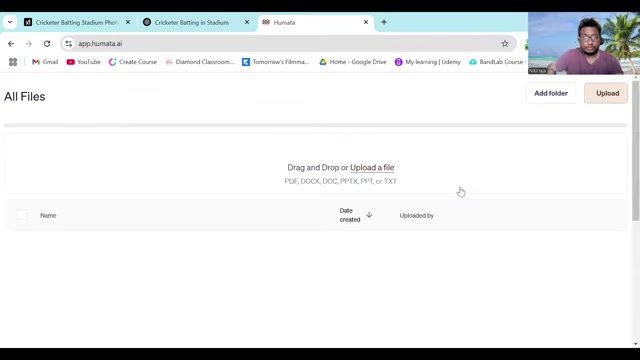Open Diamond Classroom bookmark

(200, 62)
